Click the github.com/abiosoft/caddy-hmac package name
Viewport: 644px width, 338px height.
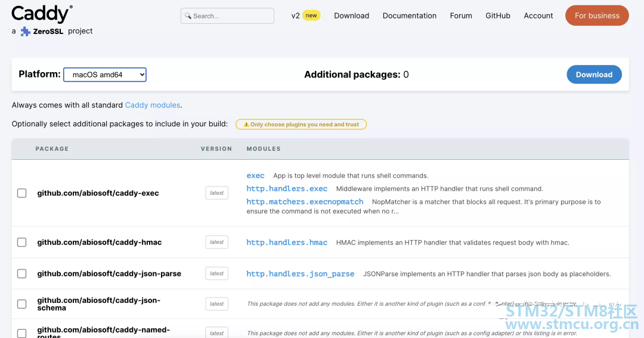tap(100, 242)
